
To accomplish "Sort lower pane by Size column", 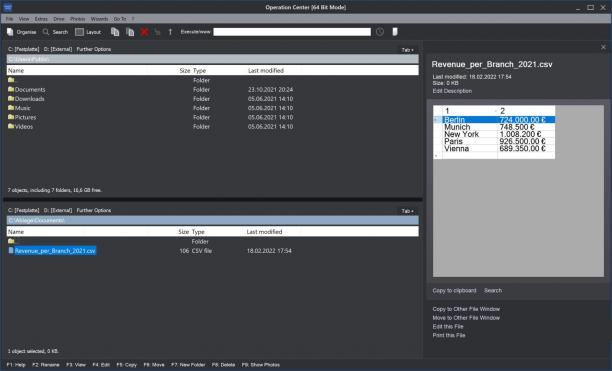I will 183,232.
